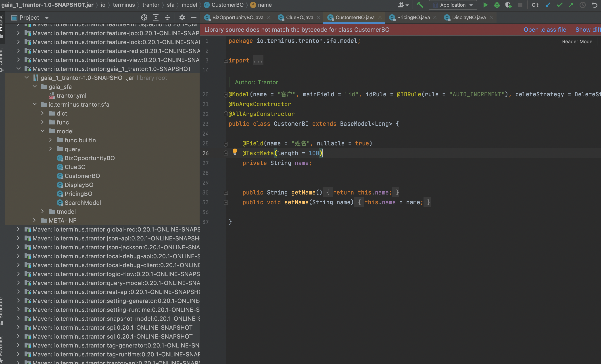Switch to PricingBO.java tab

[x=413, y=17]
